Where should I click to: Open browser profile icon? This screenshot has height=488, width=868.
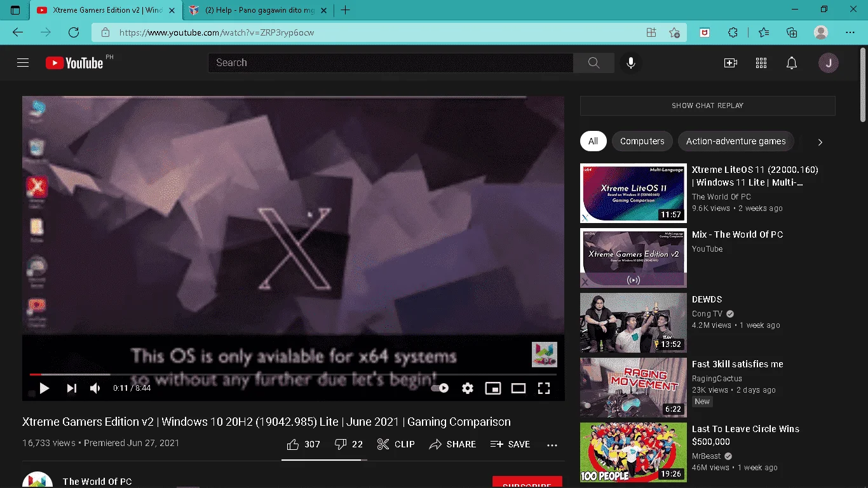pyautogui.click(x=821, y=32)
